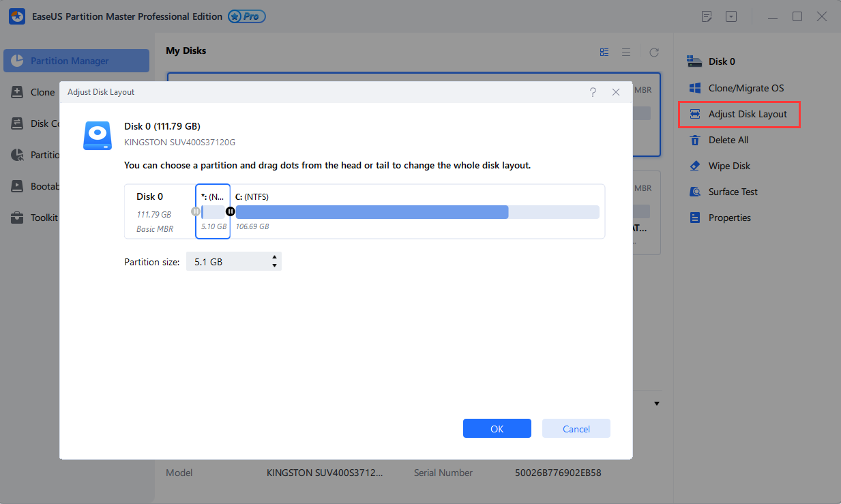Increase partition size with up arrow

point(274,257)
